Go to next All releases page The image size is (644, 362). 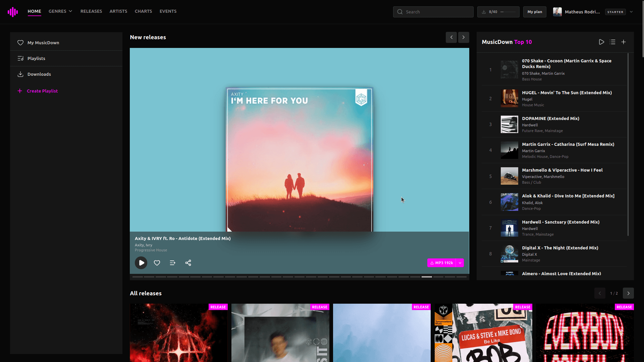point(628,293)
